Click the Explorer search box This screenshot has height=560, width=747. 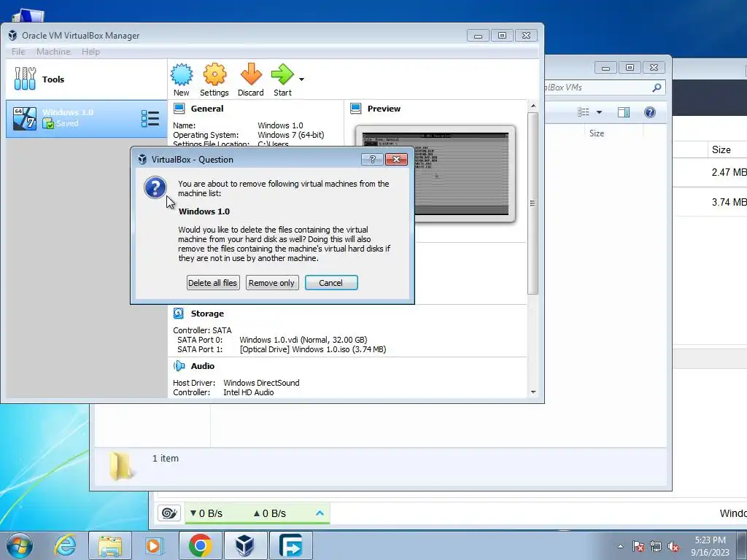604,87
